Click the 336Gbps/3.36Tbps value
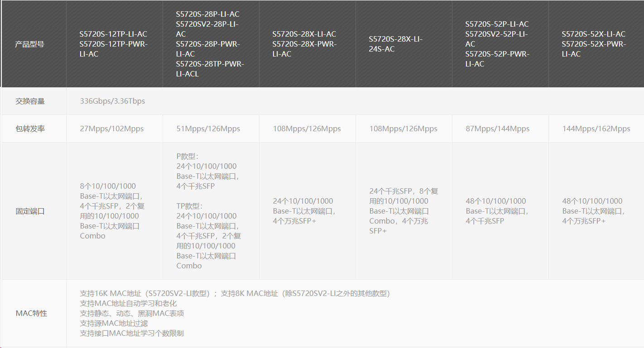The image size is (644, 348). tap(112, 101)
